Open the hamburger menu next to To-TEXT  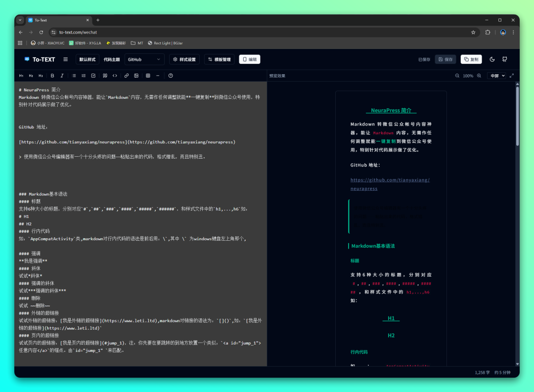click(66, 59)
